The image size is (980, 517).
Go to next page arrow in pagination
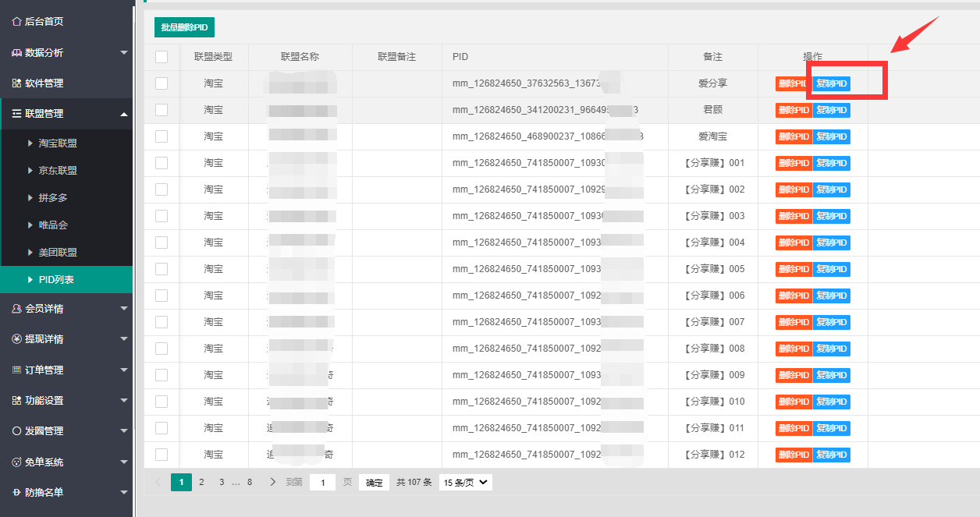[272, 482]
